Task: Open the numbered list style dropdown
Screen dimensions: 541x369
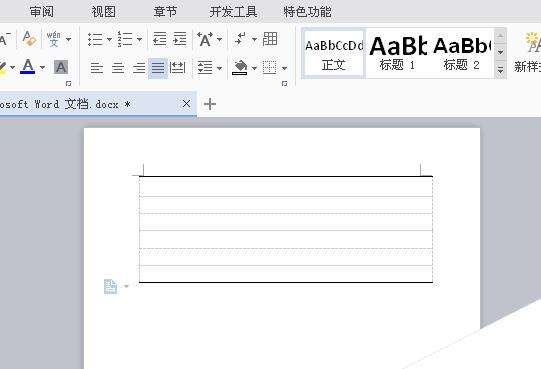Action: tap(139, 39)
